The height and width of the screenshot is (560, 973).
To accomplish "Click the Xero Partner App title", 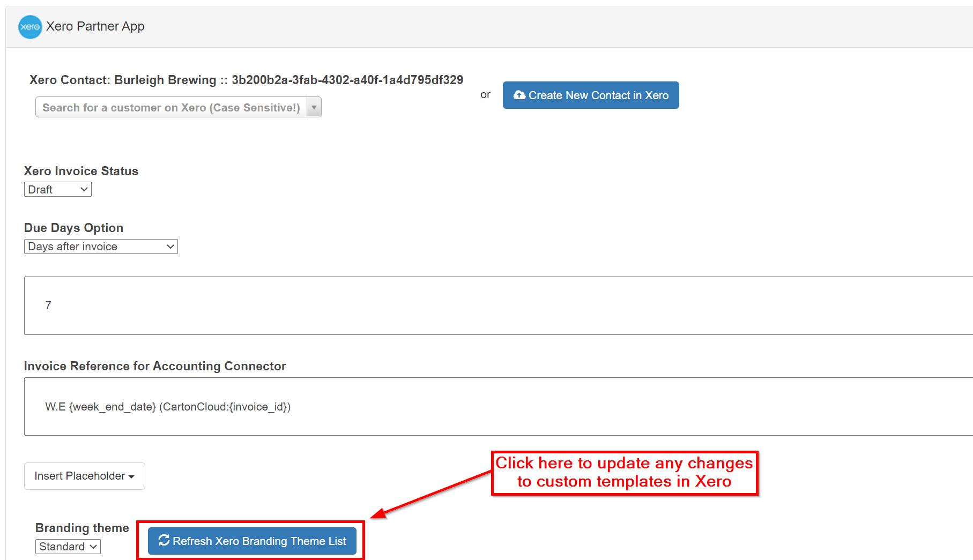I will tap(95, 26).
